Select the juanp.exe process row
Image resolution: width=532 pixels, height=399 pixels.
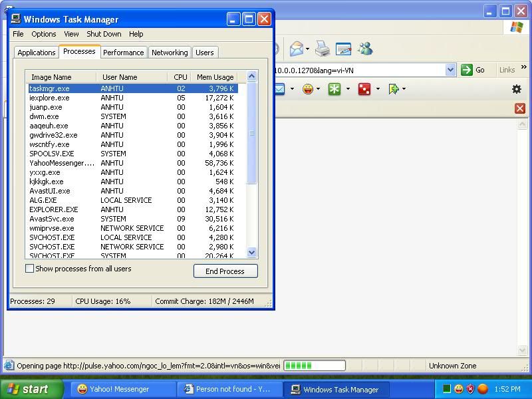(133, 107)
